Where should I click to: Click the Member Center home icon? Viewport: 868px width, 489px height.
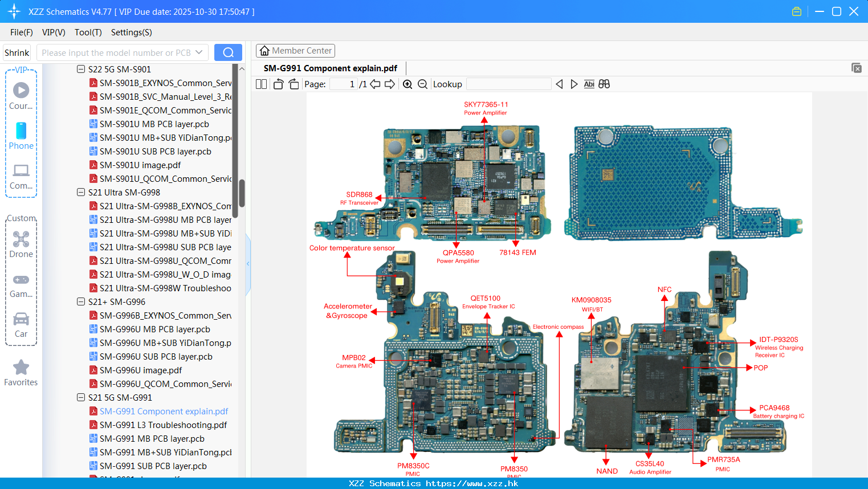[264, 51]
